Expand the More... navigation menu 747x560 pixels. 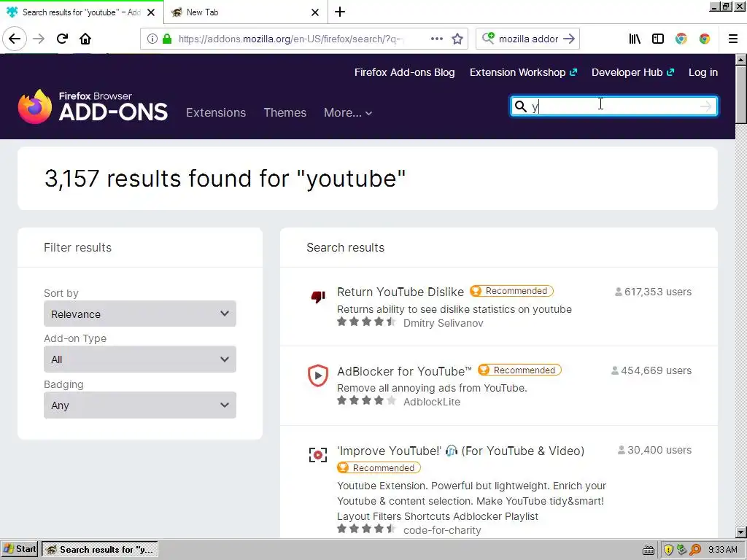point(348,113)
